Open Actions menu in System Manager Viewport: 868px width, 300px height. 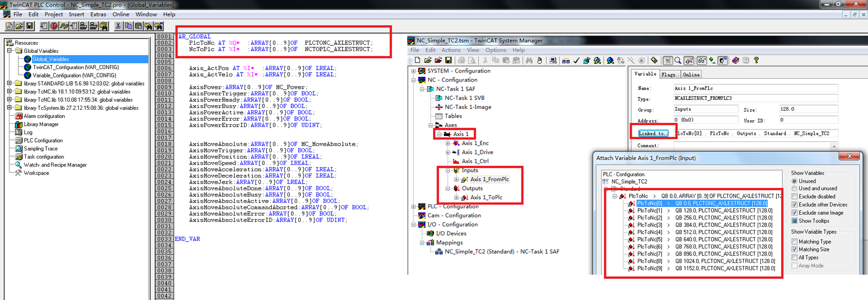pos(451,50)
